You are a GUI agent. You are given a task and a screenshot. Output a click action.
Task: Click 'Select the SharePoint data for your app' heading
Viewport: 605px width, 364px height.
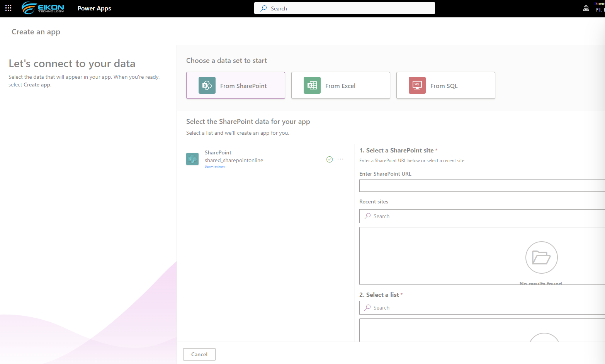pos(248,122)
